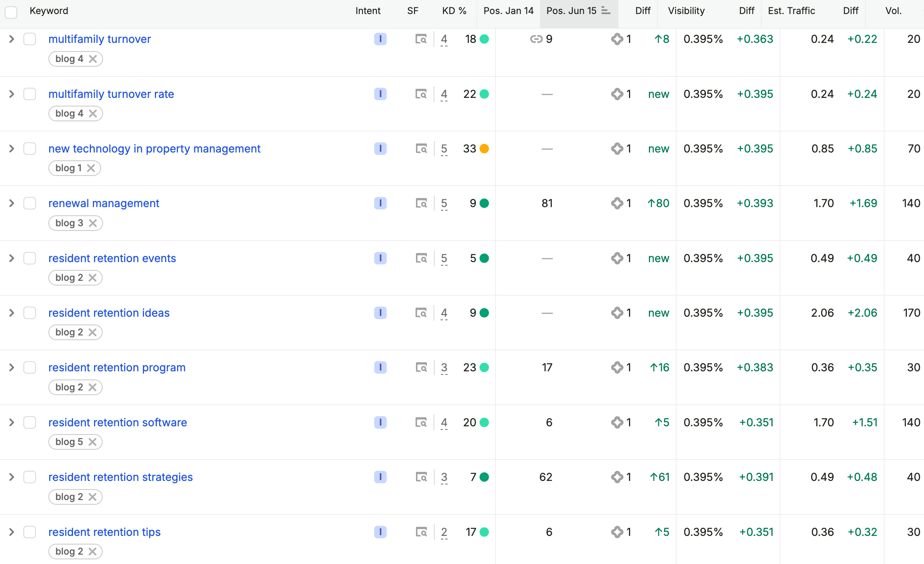
Task: Click green KD dot for renewal management
Action: pyautogui.click(x=484, y=203)
